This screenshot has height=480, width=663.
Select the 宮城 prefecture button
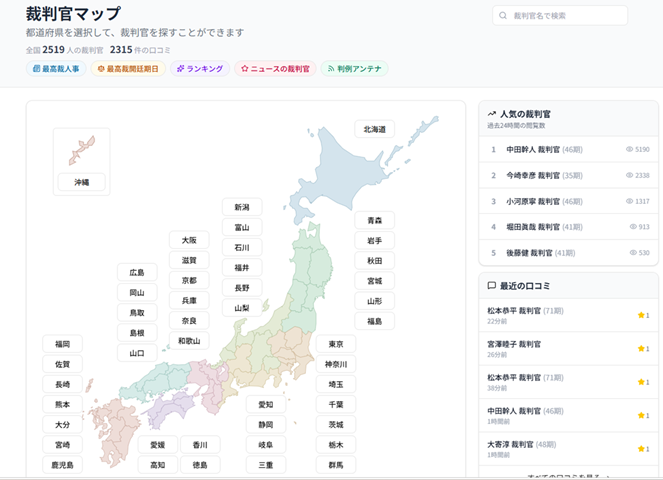(x=375, y=281)
